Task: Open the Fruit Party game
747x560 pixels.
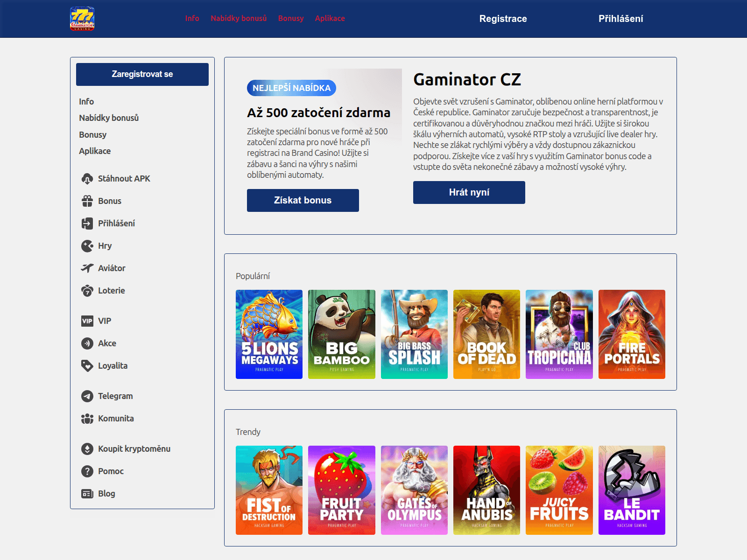Action: 342,490
